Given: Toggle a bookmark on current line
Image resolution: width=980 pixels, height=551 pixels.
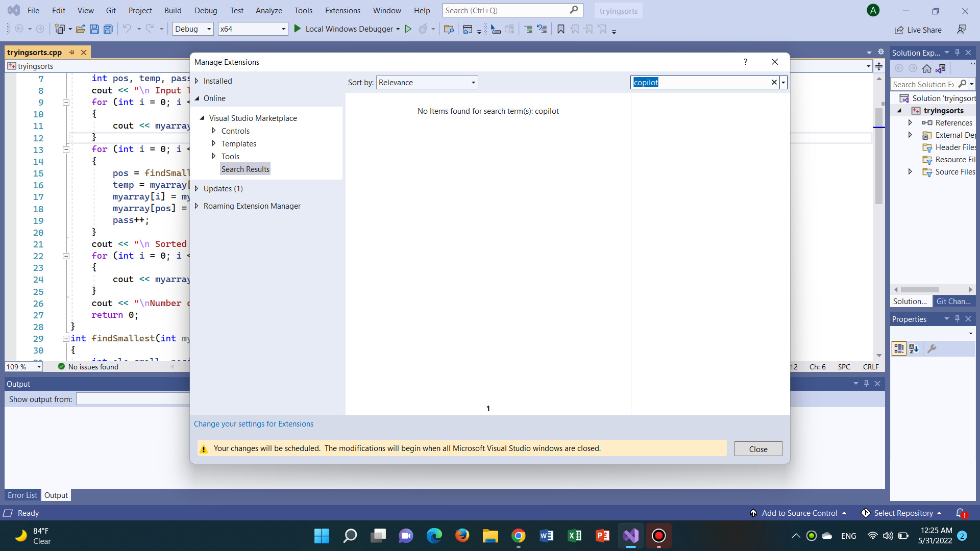Looking at the screenshot, I should [x=560, y=29].
